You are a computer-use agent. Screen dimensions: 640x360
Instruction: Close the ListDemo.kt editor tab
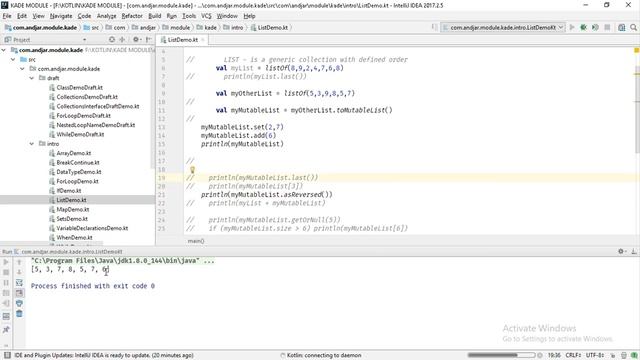pyautogui.click(x=202, y=40)
